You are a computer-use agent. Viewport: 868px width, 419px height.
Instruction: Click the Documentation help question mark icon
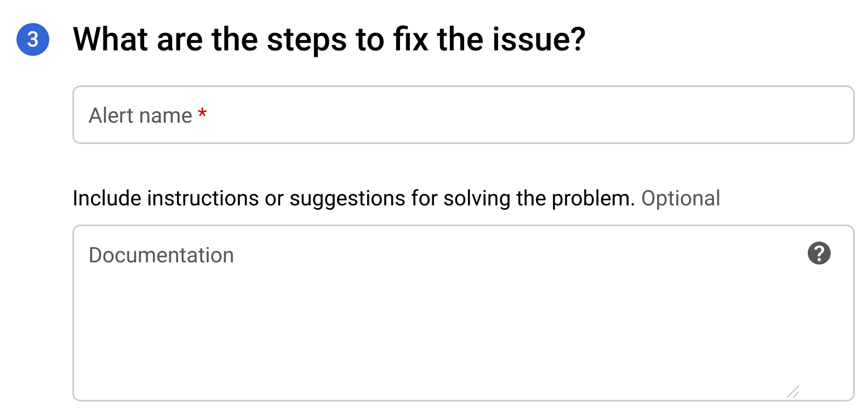[819, 253]
